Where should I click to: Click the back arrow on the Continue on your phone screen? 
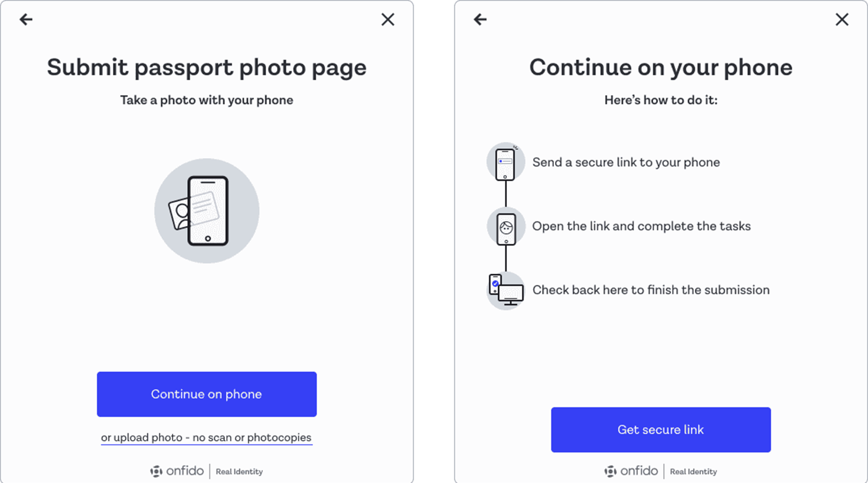pos(480,19)
